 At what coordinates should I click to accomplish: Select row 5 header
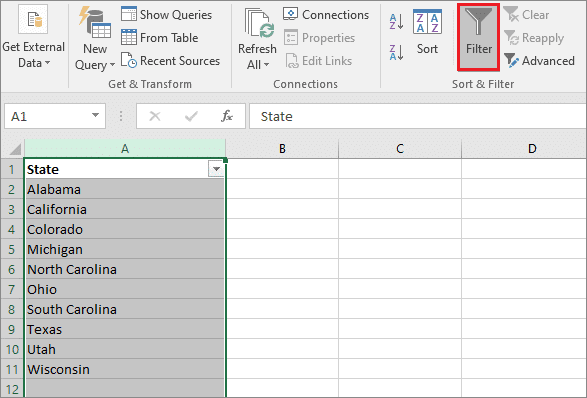click(x=12, y=249)
